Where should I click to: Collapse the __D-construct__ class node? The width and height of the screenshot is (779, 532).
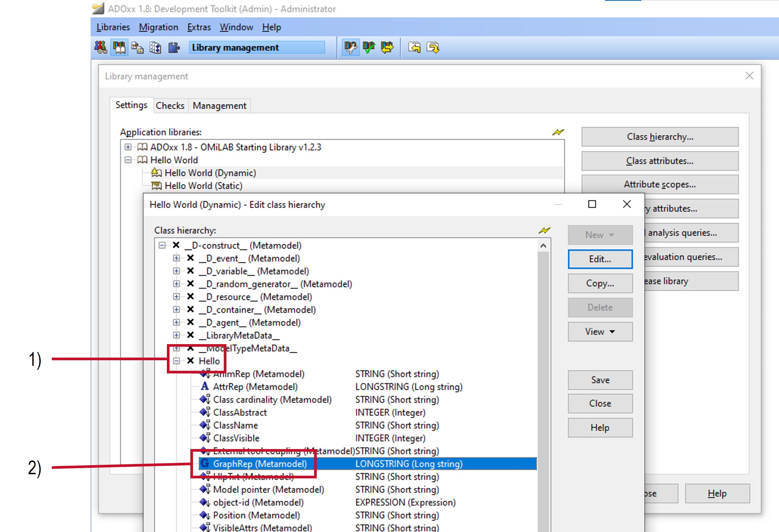(162, 245)
